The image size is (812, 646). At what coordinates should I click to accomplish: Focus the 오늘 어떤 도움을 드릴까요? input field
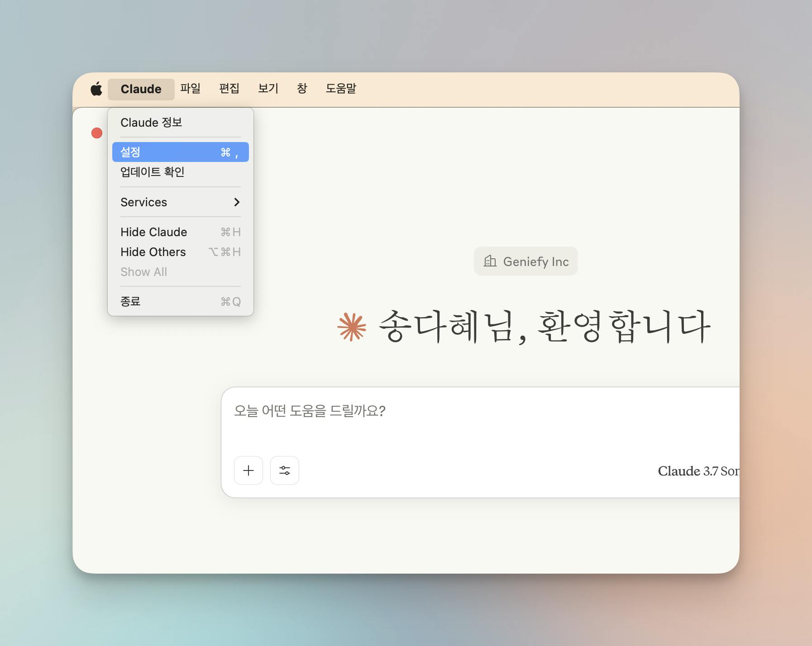[480, 411]
